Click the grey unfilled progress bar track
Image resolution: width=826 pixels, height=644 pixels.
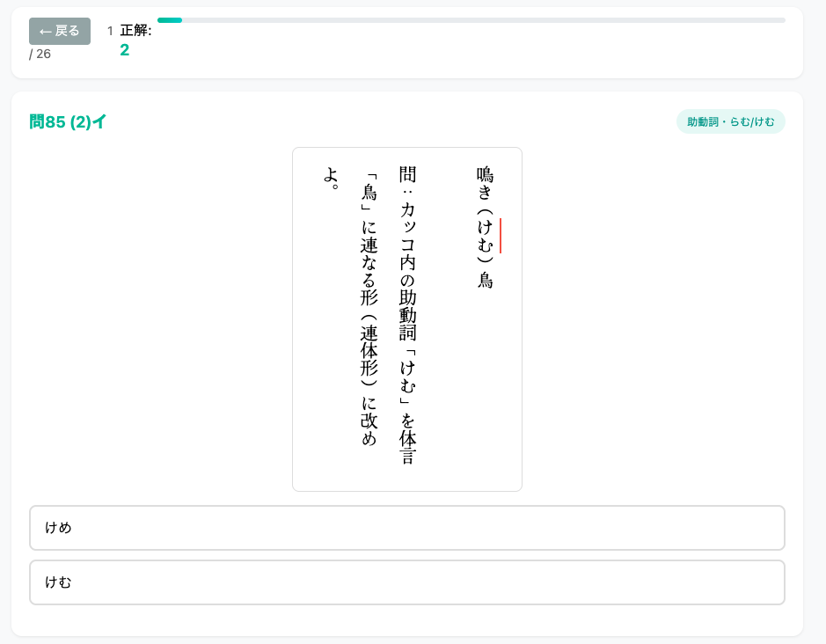coord(484,20)
